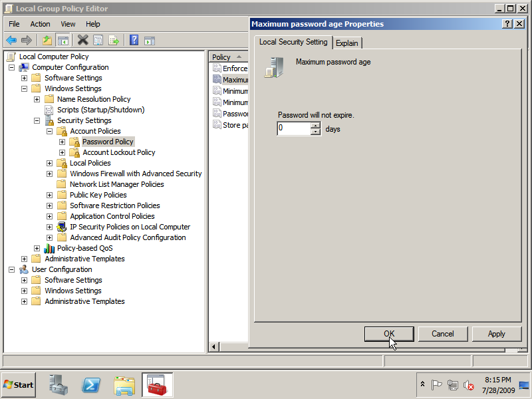
Task: Open Windows PowerShell from the taskbar
Action: [x=91, y=385]
